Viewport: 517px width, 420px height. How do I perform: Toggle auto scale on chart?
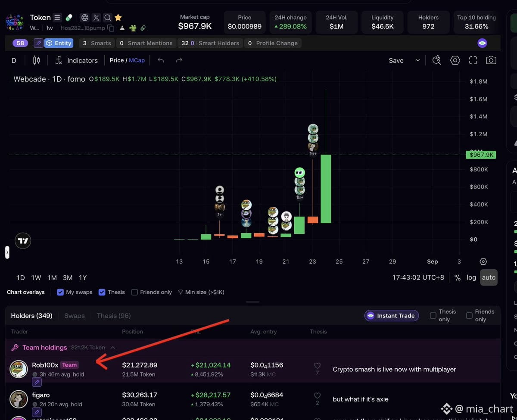point(489,277)
